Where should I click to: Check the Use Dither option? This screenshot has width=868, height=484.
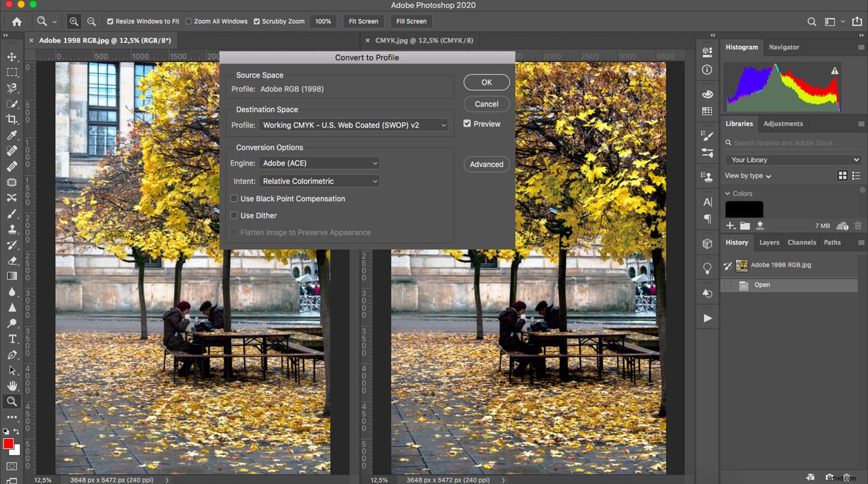click(234, 215)
